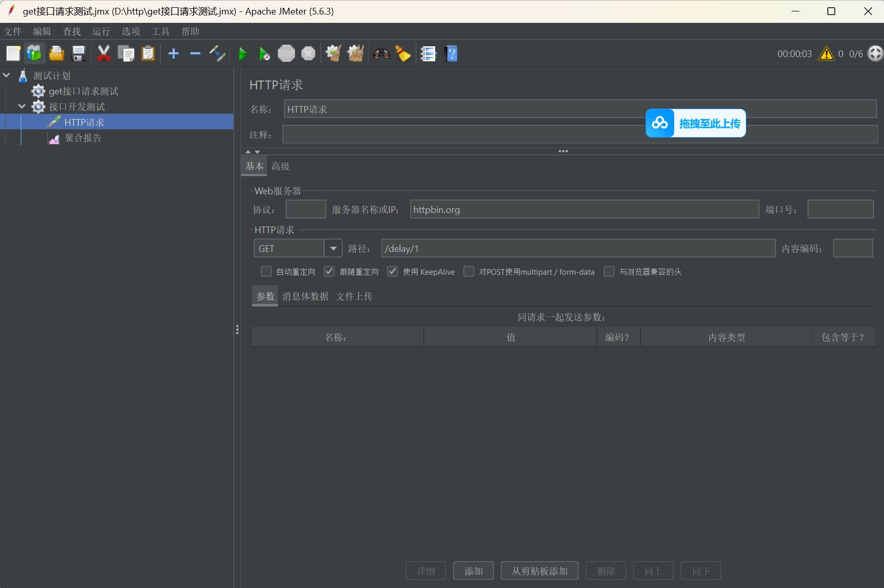Click the 协议 input field
884x588 pixels.
[306, 209]
